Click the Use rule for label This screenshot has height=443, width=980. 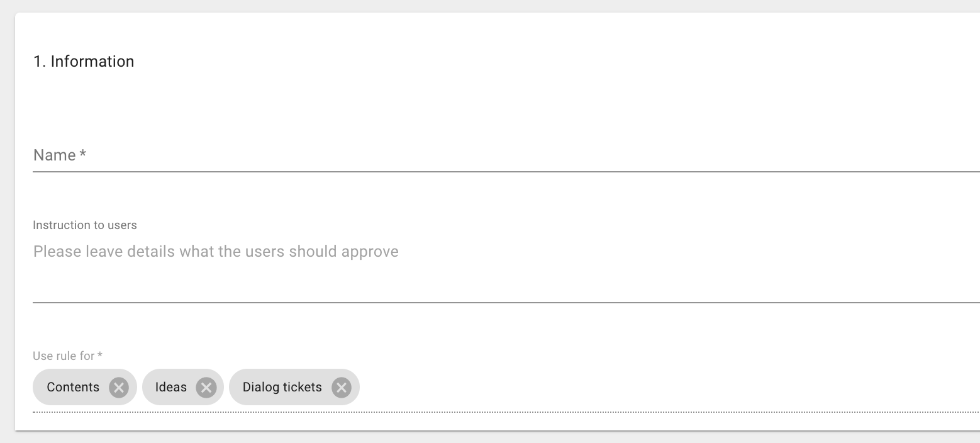click(x=68, y=356)
